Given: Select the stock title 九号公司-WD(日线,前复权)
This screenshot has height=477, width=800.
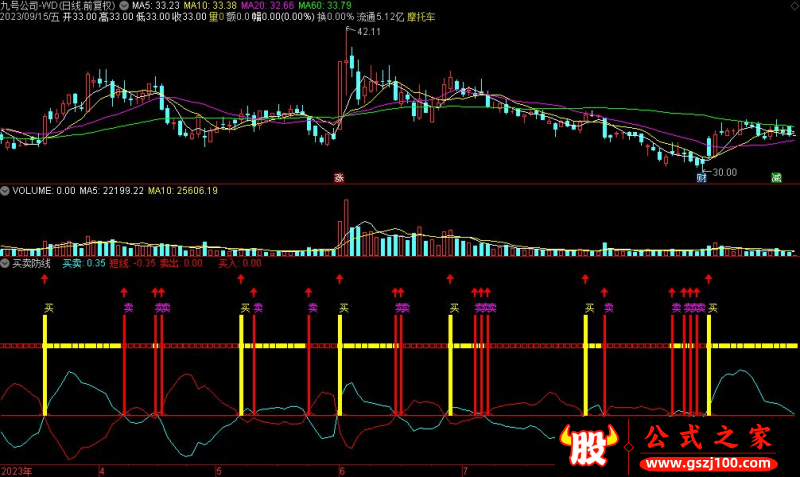Looking at the screenshot, I should [x=58, y=6].
